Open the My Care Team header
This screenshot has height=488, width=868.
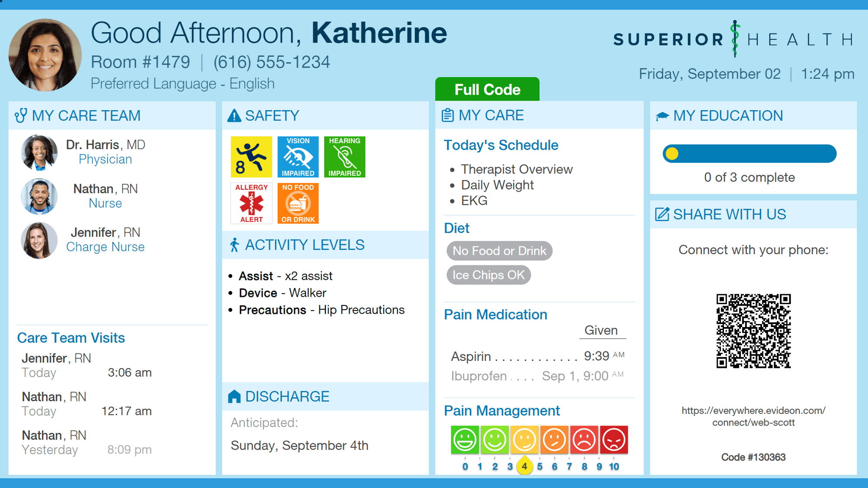coord(86,116)
